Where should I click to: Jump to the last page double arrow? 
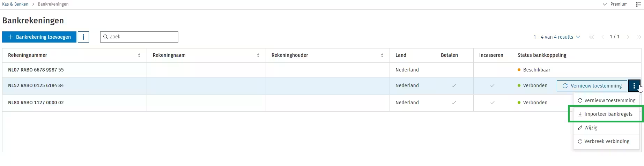(x=638, y=37)
